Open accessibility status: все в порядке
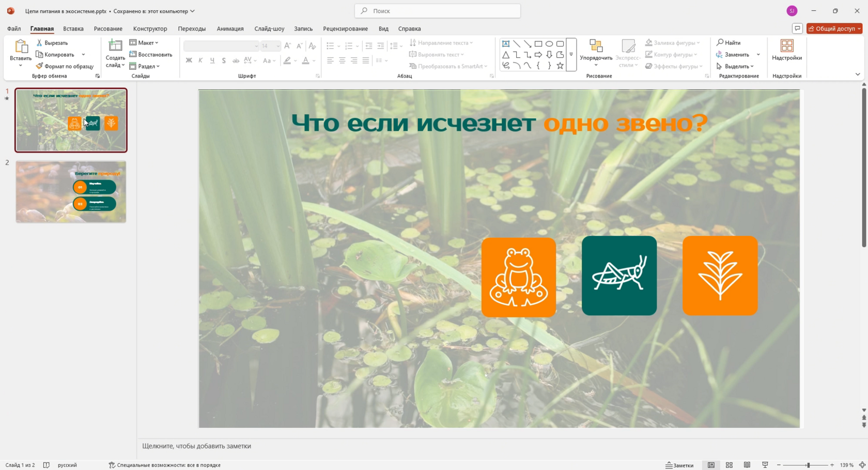This screenshot has width=868, height=470. (x=165, y=465)
